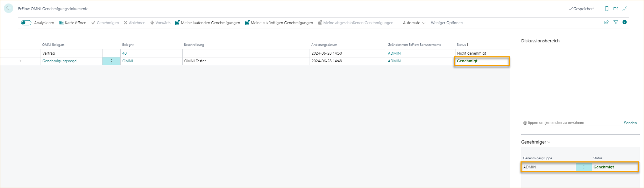The height and width of the screenshot is (188, 644).
Task: Click Weniger Optionen
Action: pos(447,23)
